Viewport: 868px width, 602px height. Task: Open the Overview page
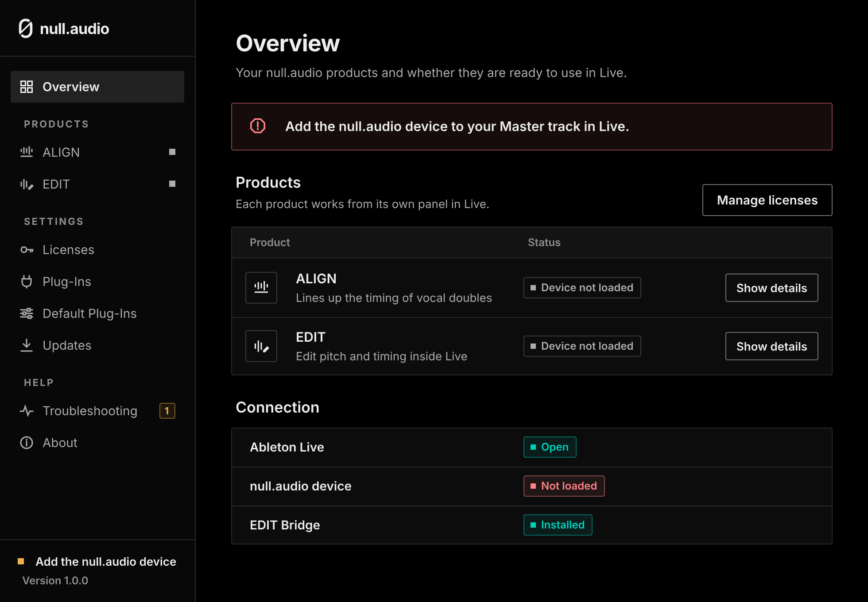97,87
